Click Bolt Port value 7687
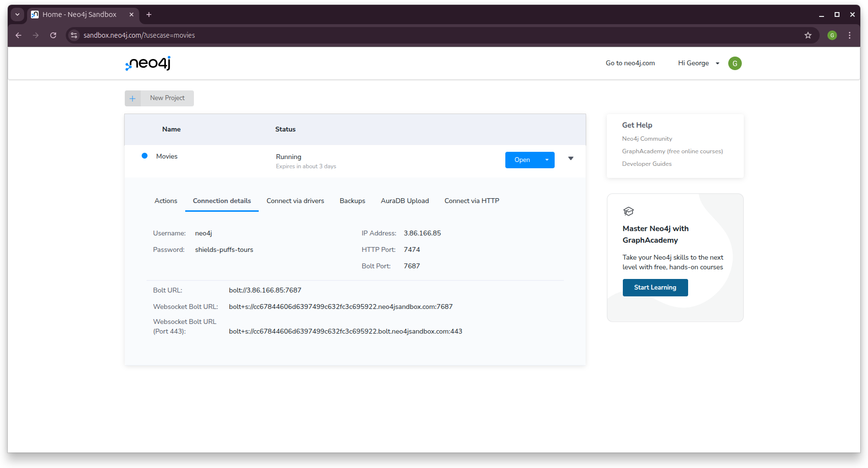 [x=412, y=266]
